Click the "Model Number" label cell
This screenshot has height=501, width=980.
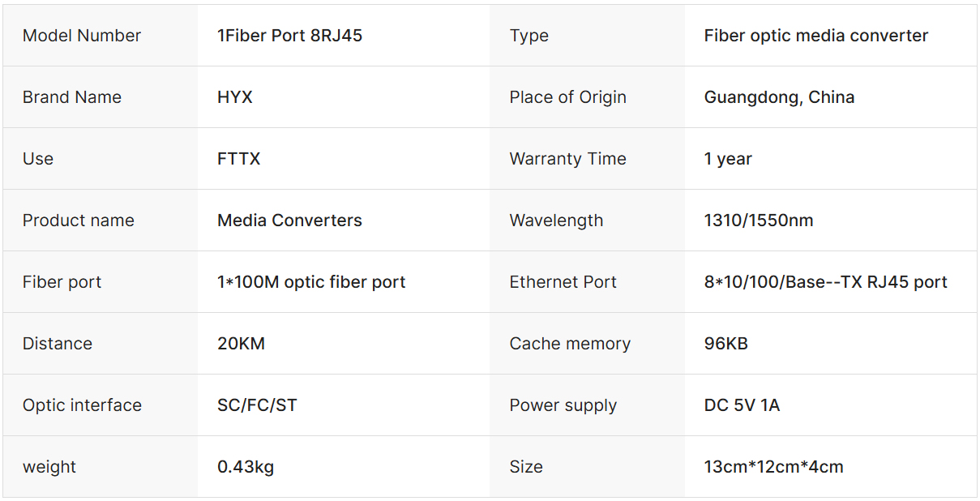point(82,36)
